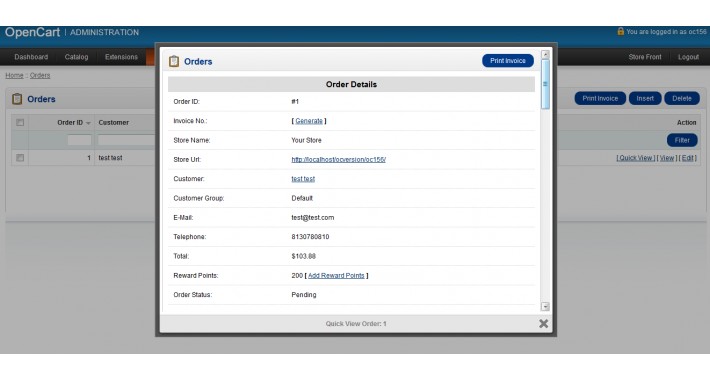Click Home breadcrumb link
This screenshot has width=710, height=380.
[x=14, y=76]
